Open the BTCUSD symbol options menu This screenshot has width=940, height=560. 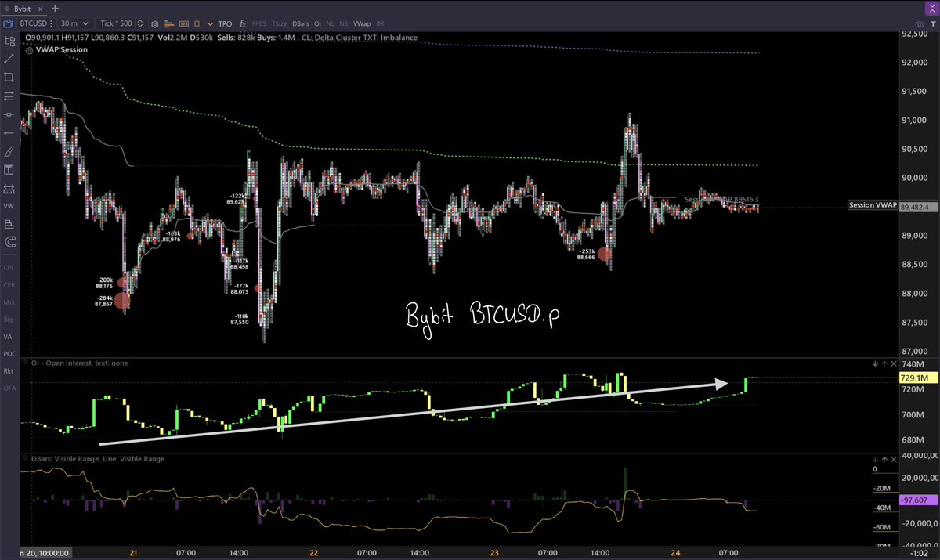pyautogui.click(x=50, y=23)
